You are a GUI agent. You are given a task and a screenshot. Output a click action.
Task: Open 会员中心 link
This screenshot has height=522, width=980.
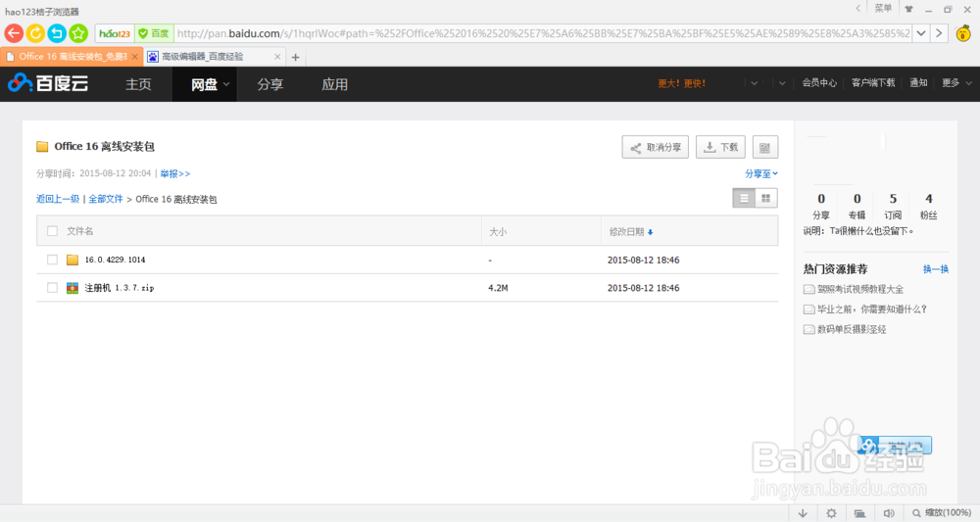(819, 83)
